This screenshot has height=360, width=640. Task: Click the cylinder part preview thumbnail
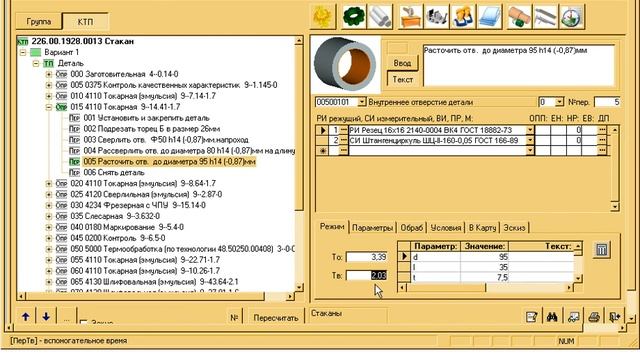(345, 64)
